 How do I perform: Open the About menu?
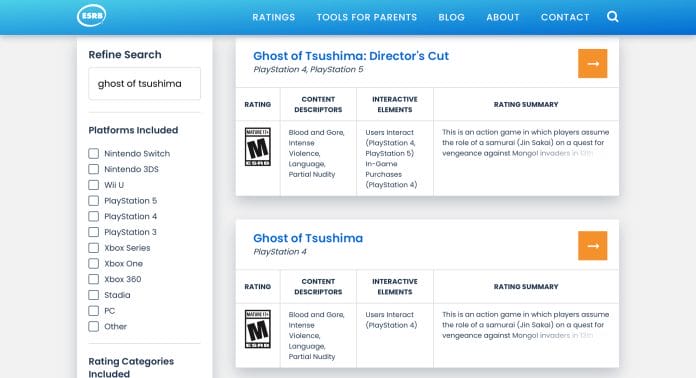(x=502, y=17)
